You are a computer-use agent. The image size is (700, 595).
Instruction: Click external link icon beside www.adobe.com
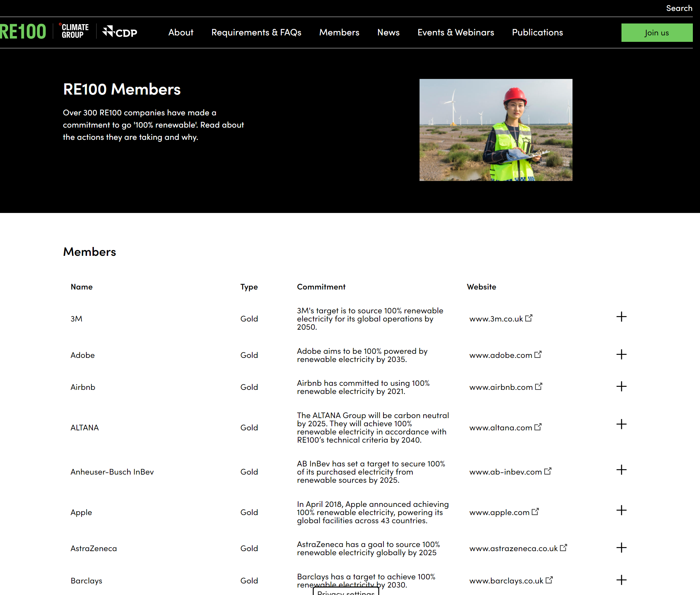pyautogui.click(x=538, y=354)
